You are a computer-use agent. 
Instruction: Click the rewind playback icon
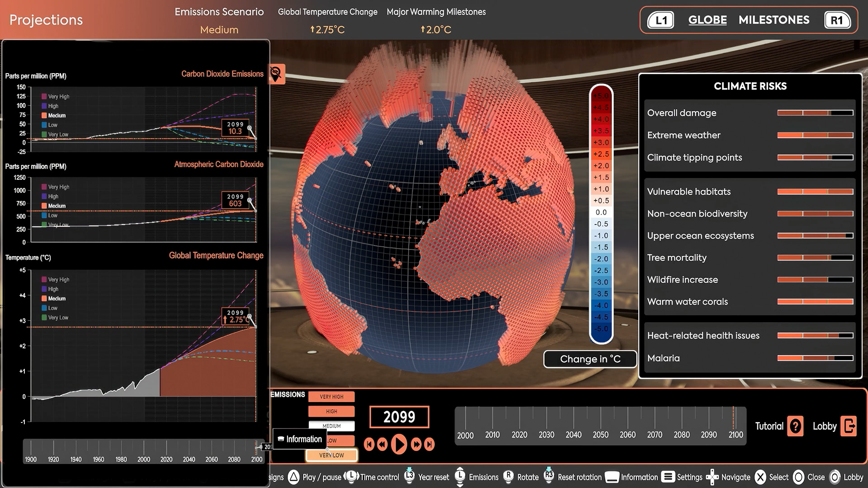click(x=382, y=445)
